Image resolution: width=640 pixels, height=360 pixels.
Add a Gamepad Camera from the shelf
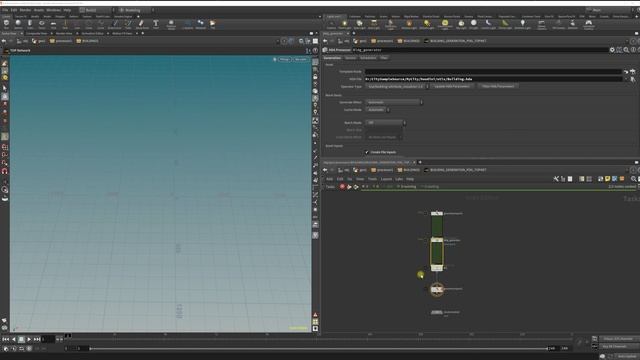point(589,24)
